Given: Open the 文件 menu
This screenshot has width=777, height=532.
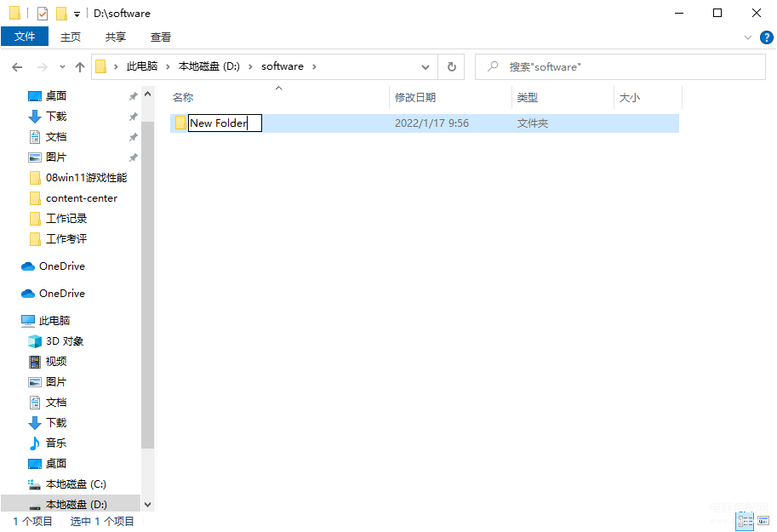Looking at the screenshot, I should (x=25, y=37).
